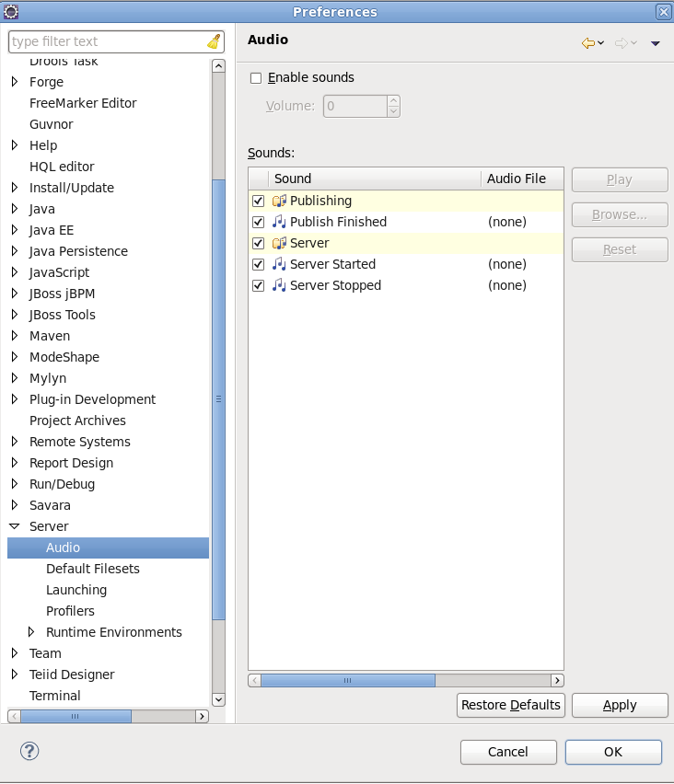Collapse the Server tree node

[15, 526]
